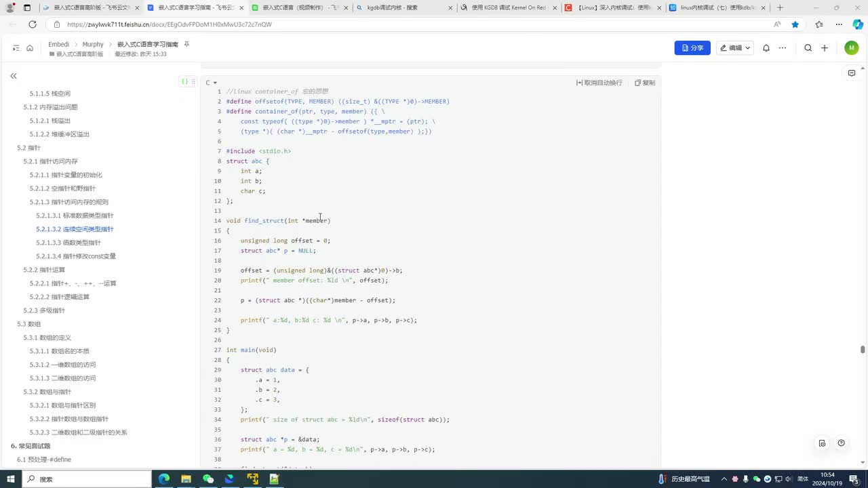Jump to outline item 5.2.1.1 指针变量的初始化
The image size is (868, 488).
pyautogui.click(x=66, y=175)
